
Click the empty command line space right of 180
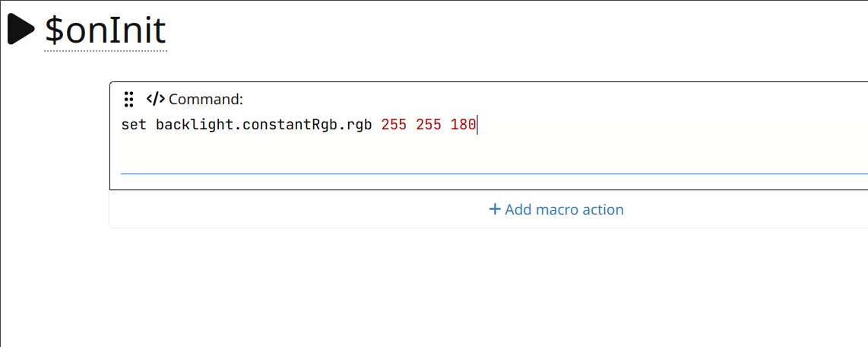(646, 125)
